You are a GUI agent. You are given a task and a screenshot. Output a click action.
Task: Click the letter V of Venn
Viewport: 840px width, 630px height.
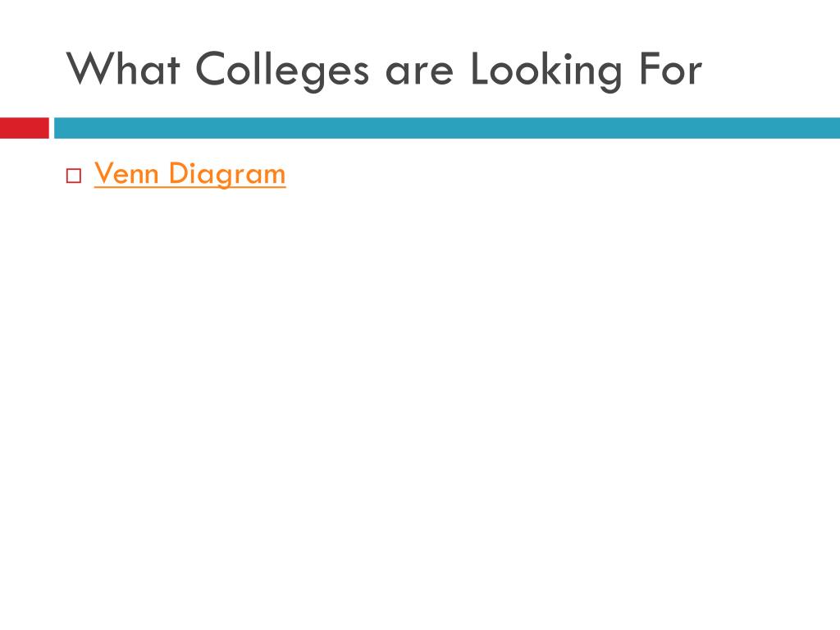[x=103, y=173]
